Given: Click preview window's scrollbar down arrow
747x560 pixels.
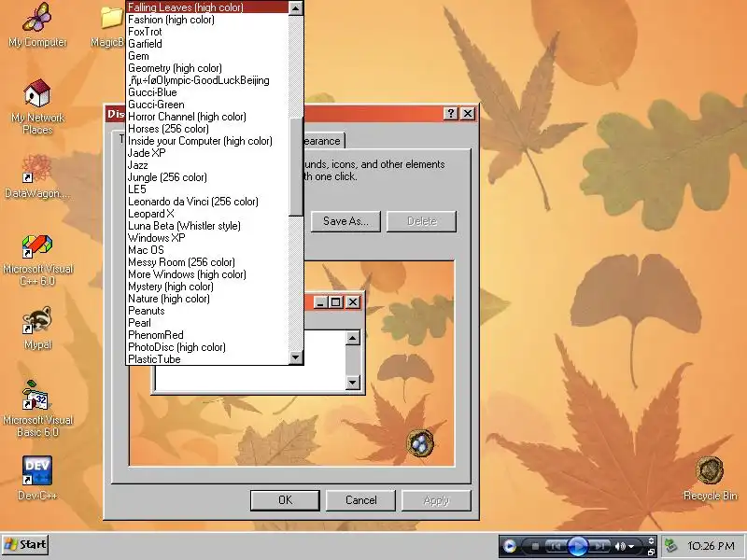Looking at the screenshot, I should click(353, 382).
